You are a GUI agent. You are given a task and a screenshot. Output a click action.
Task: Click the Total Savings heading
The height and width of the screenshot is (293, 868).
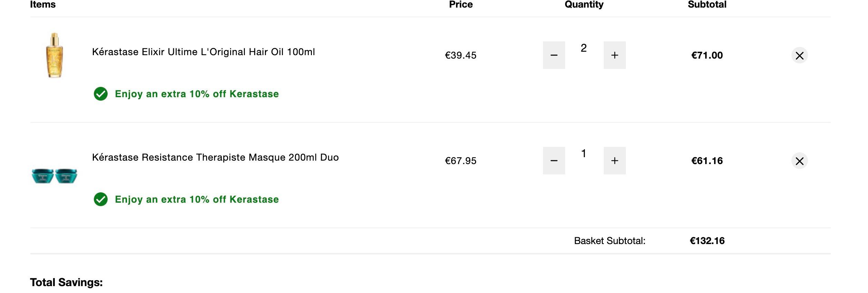(x=66, y=282)
